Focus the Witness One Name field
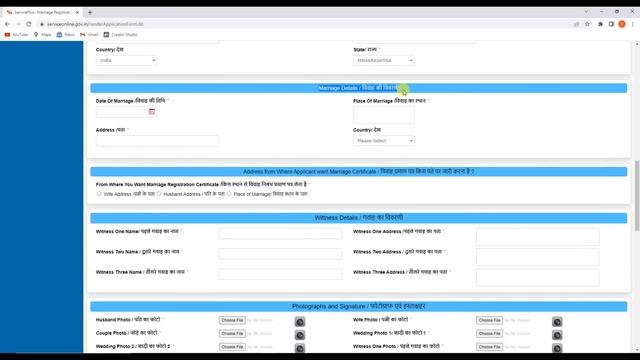This screenshot has width=640, height=360. [x=280, y=233]
